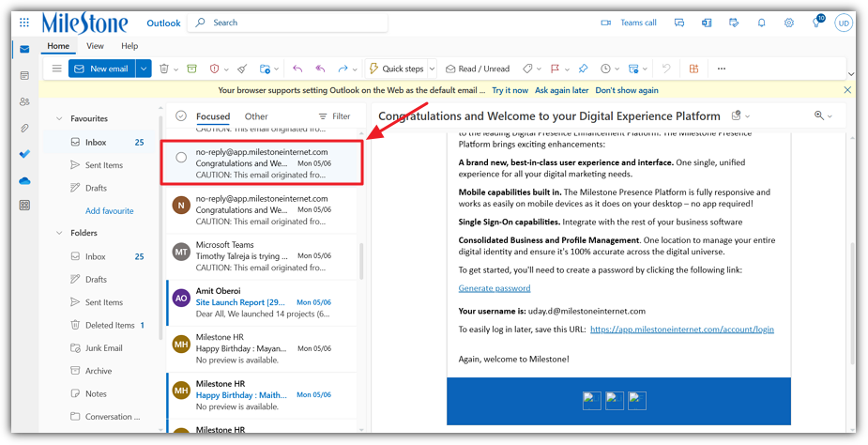868x445 pixels.
Task: Open the Tips lightbulb icon
Action: 817,23
